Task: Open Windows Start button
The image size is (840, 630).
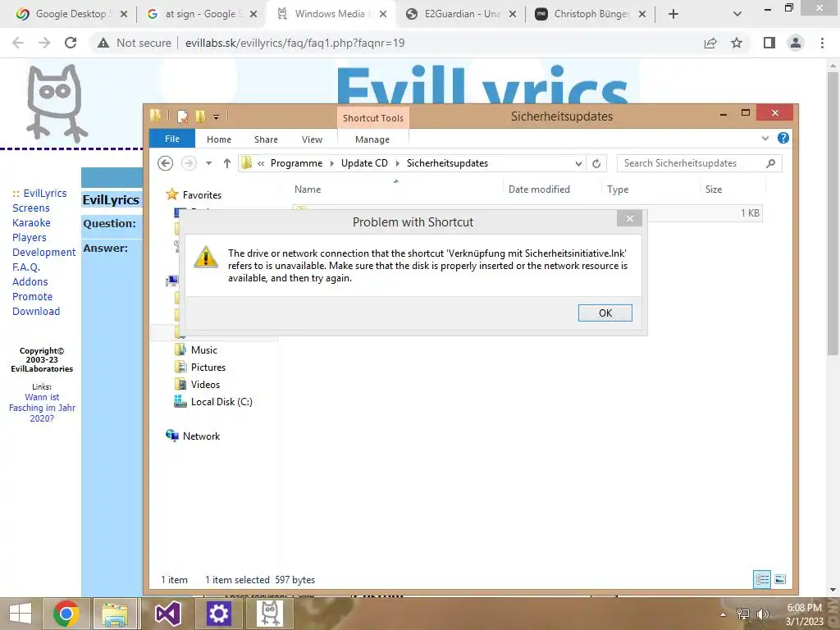Action: tap(21, 614)
